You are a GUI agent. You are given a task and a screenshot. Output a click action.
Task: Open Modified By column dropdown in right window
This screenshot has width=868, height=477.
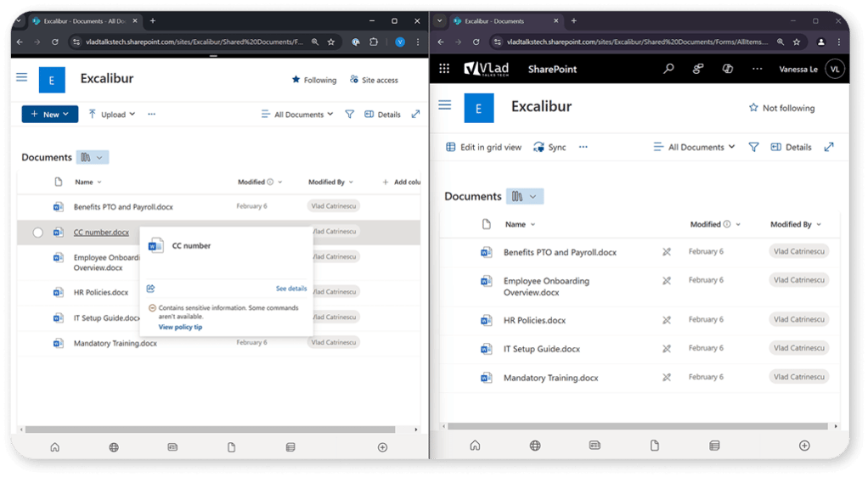(x=819, y=224)
